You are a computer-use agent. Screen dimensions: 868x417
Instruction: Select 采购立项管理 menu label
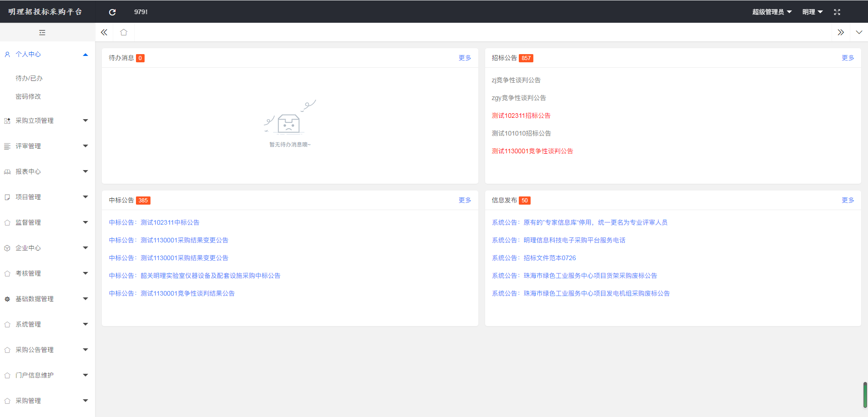coord(35,121)
